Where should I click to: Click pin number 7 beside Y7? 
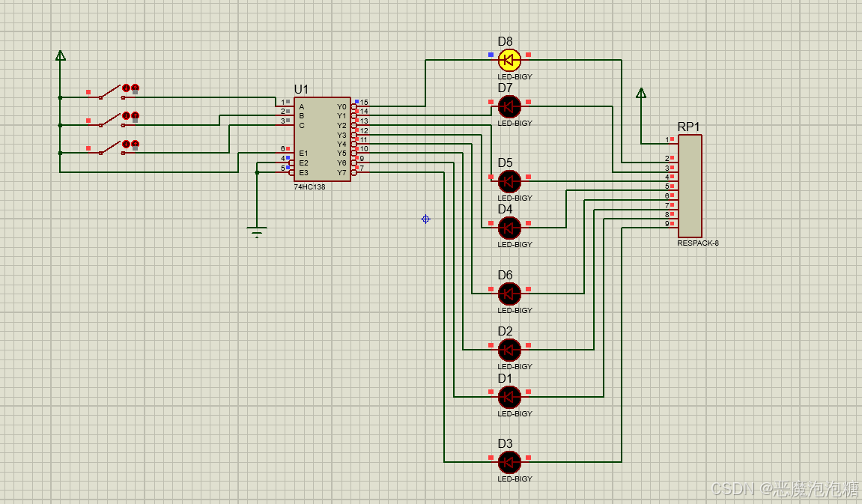coord(362,168)
